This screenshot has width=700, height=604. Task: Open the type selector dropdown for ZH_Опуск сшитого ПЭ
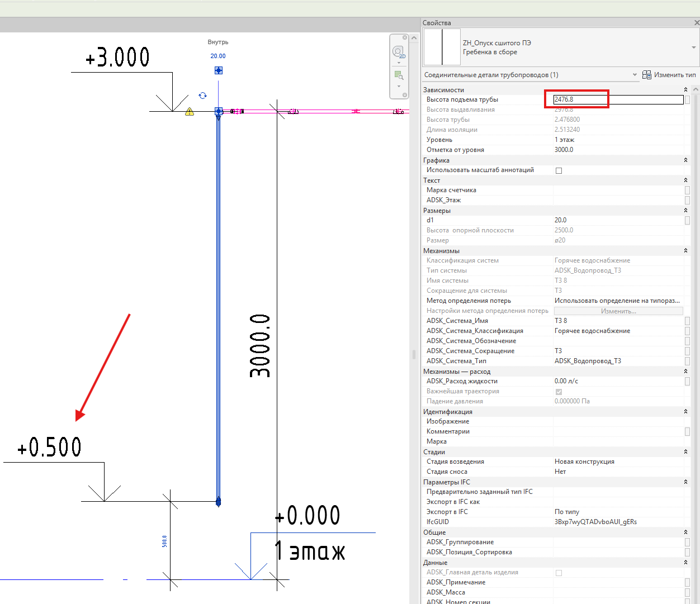(x=694, y=47)
